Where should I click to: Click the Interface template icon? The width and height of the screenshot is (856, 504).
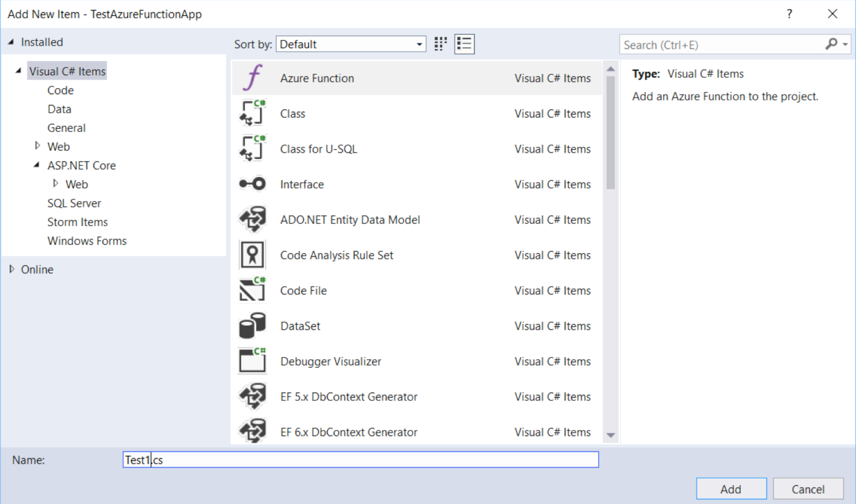(x=252, y=184)
